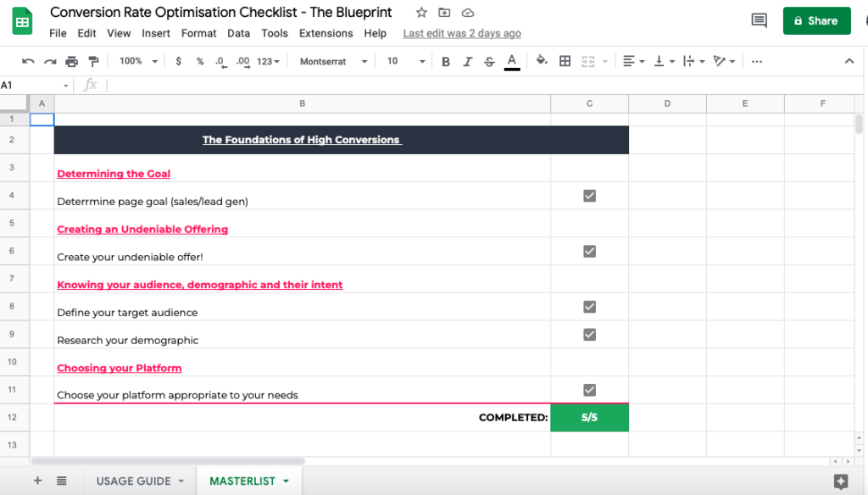
Task: Format as currency with dollar icon
Action: pyautogui.click(x=178, y=62)
